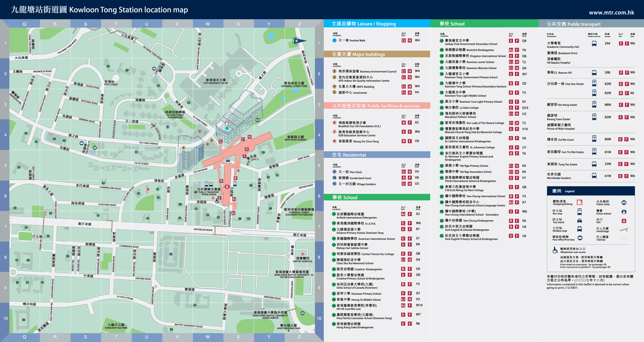Image resolution: width=644 pixels, height=342 pixels.
Task: Click the Subway dashed-line symbol in the legend
Action: click(x=624, y=238)
